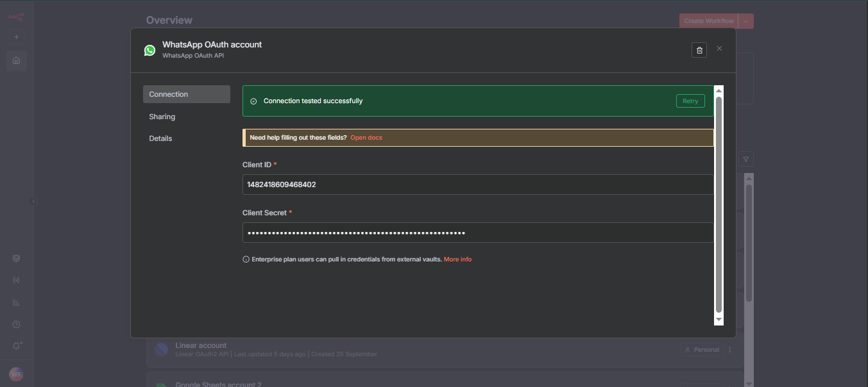Open the Templates box icon in sidebar

click(x=17, y=258)
